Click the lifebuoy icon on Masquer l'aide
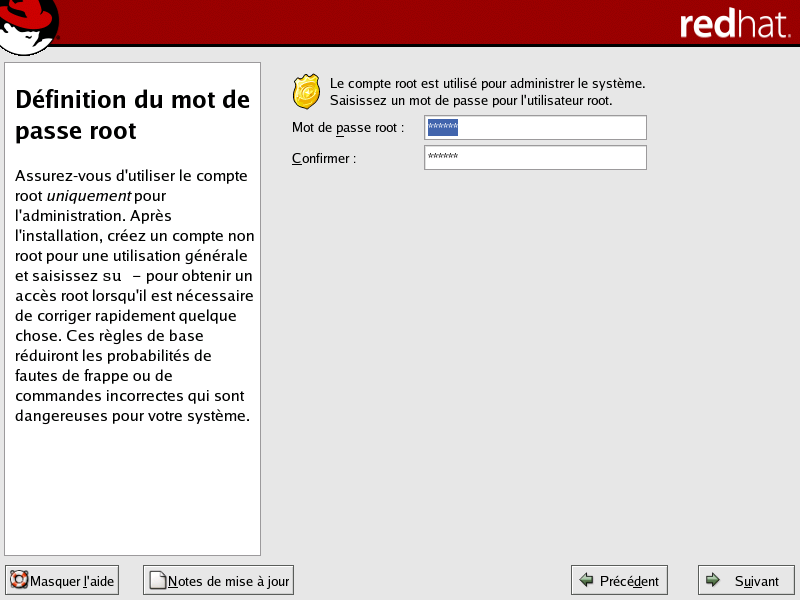Image resolution: width=800 pixels, height=600 pixels. (x=18, y=580)
